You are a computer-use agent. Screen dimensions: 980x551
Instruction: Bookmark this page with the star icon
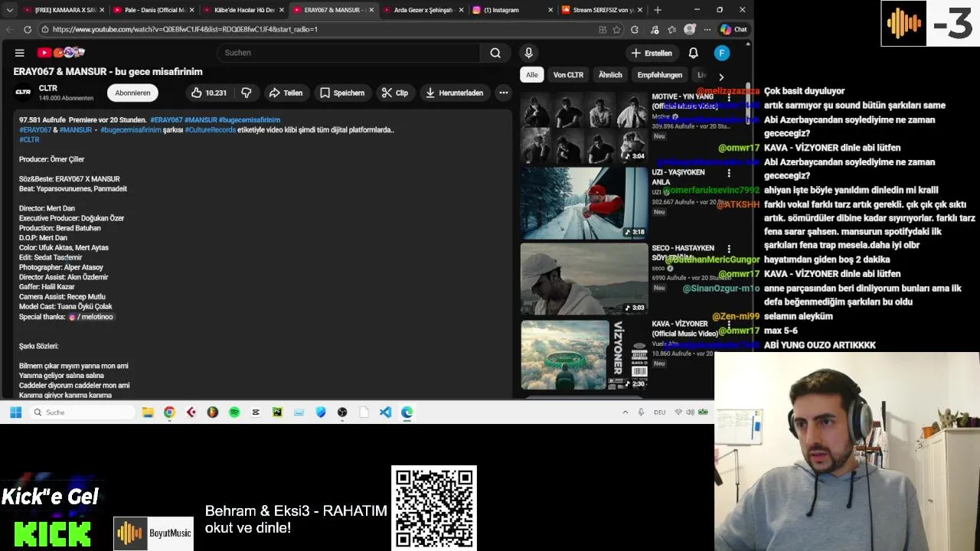[616, 29]
